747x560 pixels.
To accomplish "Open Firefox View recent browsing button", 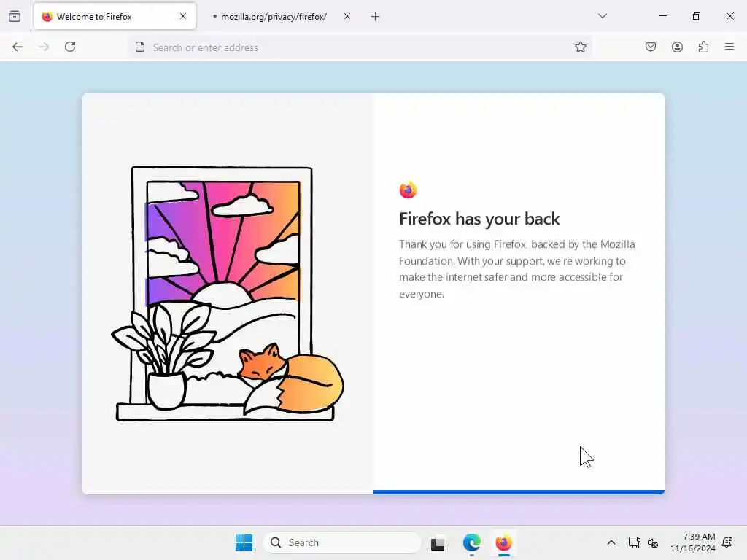I will [x=15, y=16].
